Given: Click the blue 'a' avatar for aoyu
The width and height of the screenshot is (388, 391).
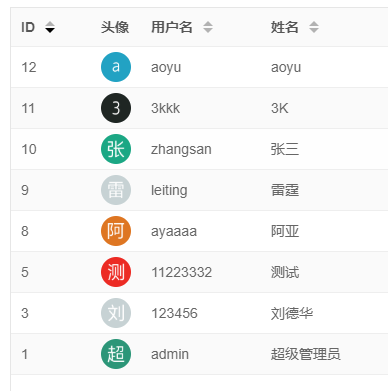Looking at the screenshot, I should click(116, 67).
